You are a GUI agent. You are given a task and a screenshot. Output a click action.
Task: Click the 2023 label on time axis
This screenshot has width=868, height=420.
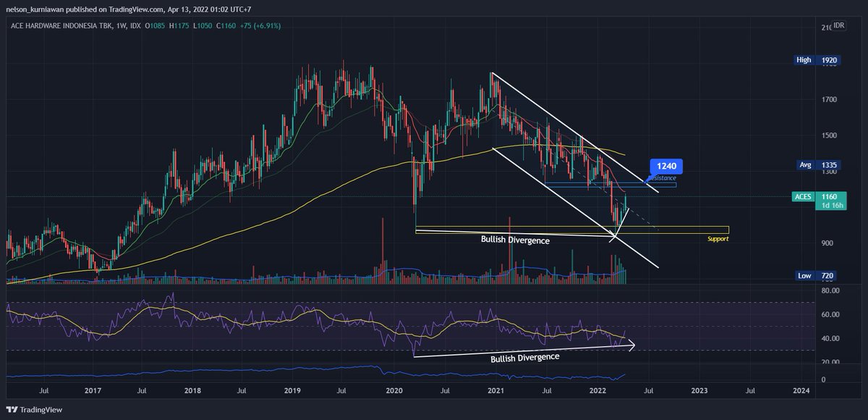pyautogui.click(x=699, y=390)
